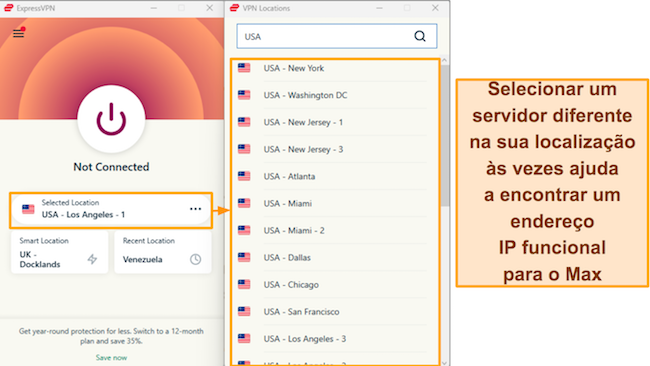Choose the Venezuela Recent Location
The width and height of the screenshot is (650, 366).
[162, 252]
